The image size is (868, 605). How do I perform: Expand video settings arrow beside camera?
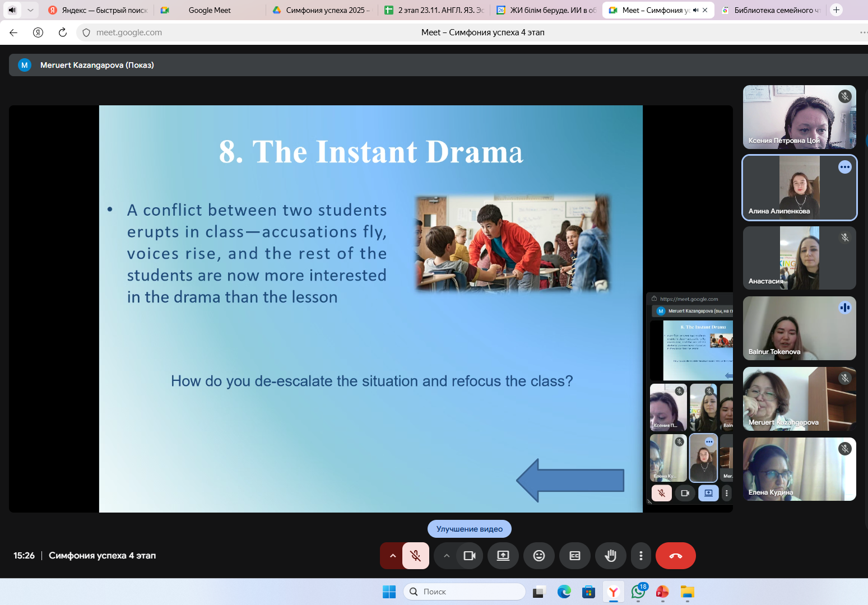click(x=447, y=556)
